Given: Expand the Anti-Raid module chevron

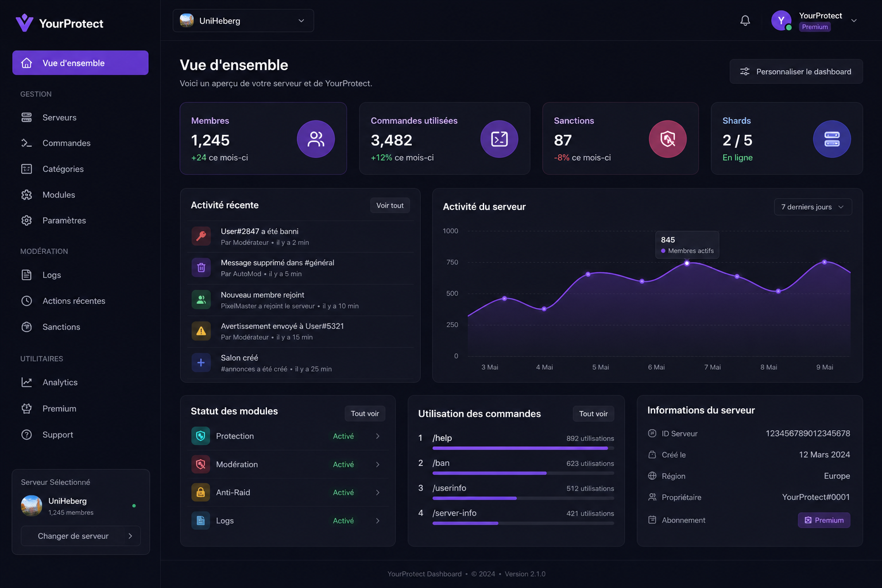Looking at the screenshot, I should point(378,493).
